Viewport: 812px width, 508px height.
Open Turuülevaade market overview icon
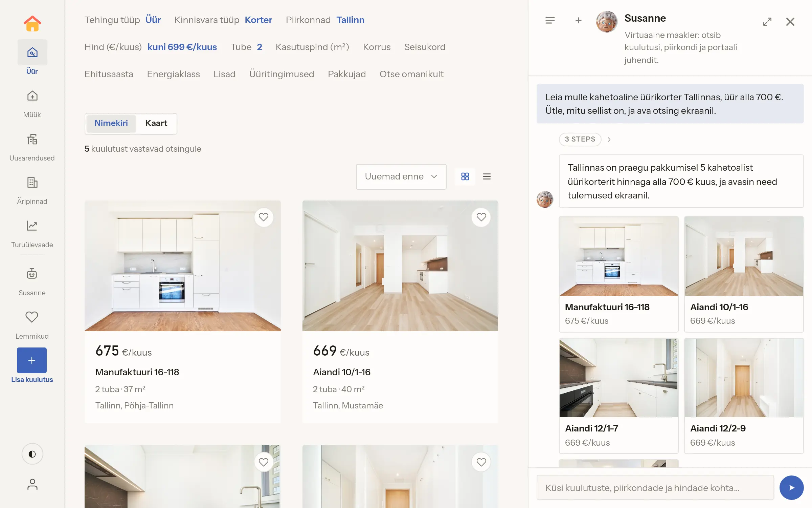point(32,226)
